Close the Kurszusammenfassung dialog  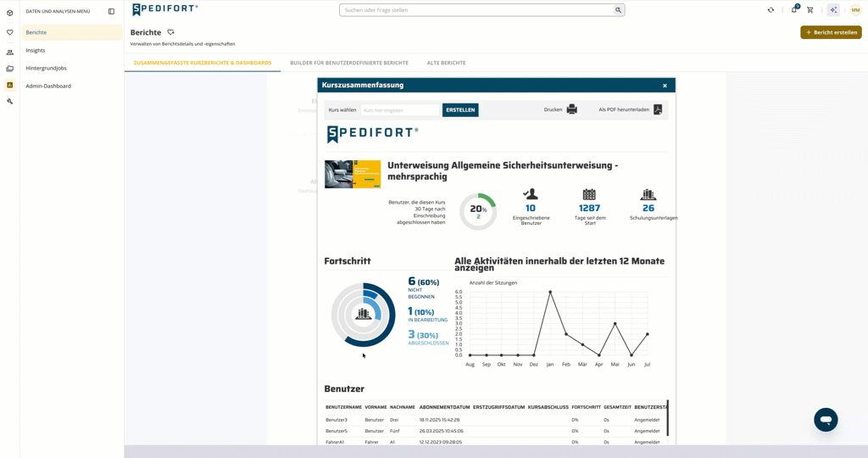[x=665, y=86]
